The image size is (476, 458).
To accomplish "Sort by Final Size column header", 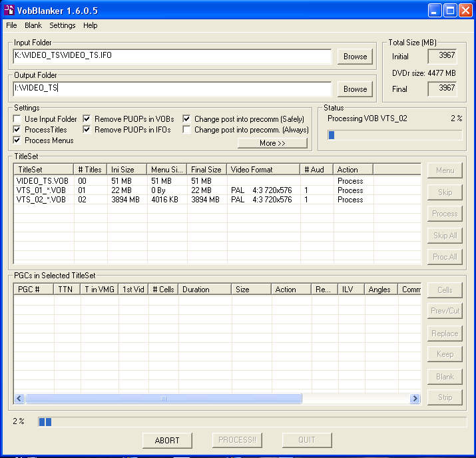I will [207, 169].
